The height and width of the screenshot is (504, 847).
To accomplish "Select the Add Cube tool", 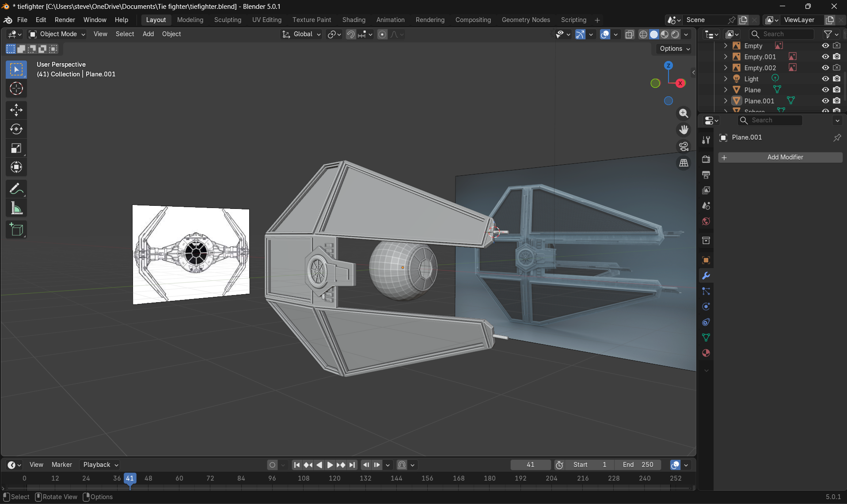I will pyautogui.click(x=16, y=230).
